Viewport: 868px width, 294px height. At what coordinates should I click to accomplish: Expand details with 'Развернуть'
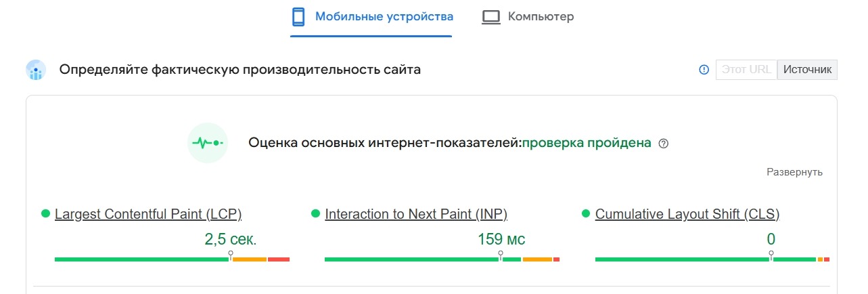click(x=794, y=172)
